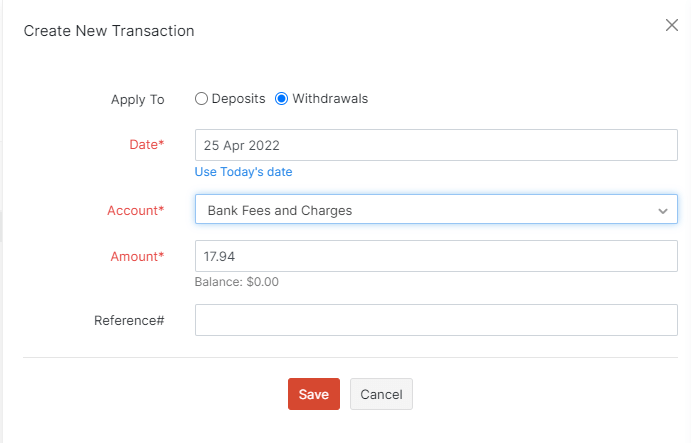The image size is (691, 443).
Task: Select the Deposits radio button
Action: click(201, 99)
